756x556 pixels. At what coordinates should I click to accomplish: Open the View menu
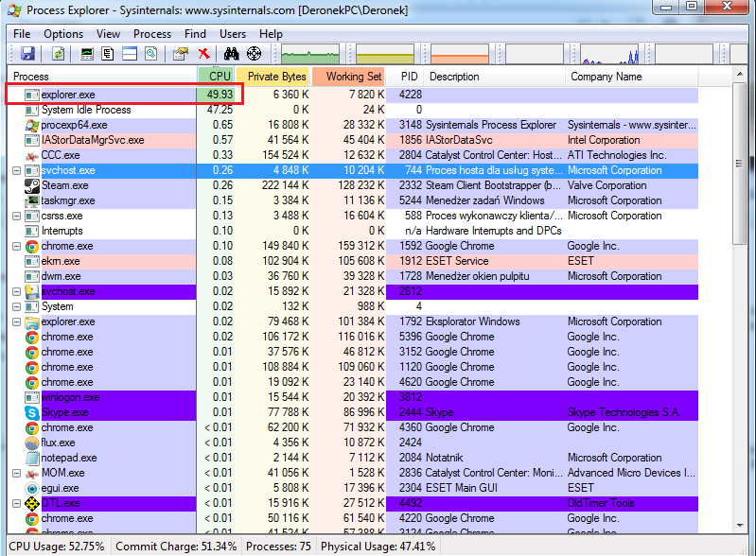(108, 34)
